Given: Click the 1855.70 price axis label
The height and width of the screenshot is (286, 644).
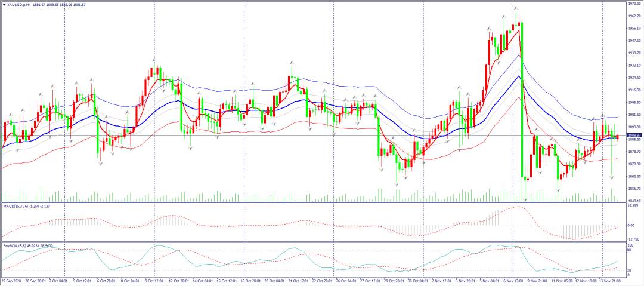Looking at the screenshot, I should pos(635,189).
